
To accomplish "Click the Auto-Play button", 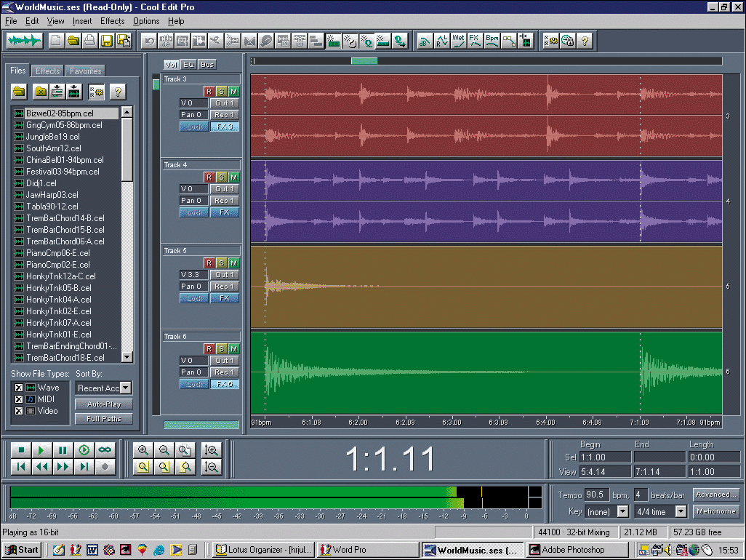I will 104,404.
